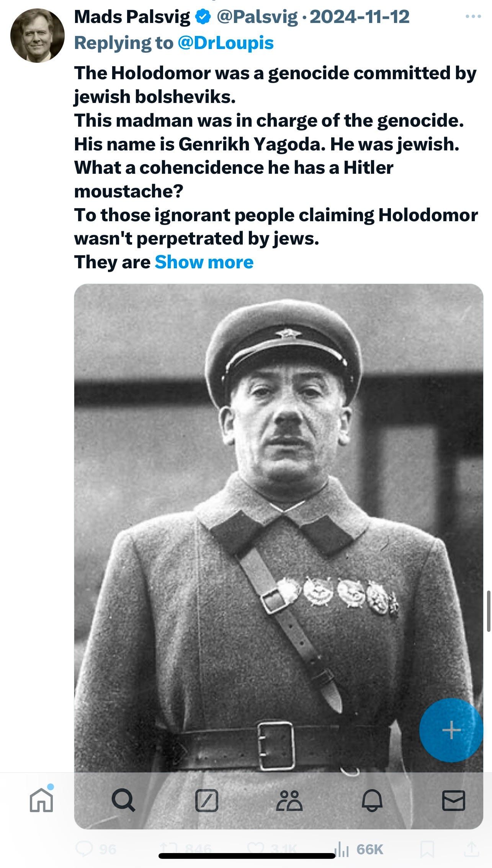The width and height of the screenshot is (492, 868).
Task: Open the tweet author's profile avatar
Action: pos(37,35)
